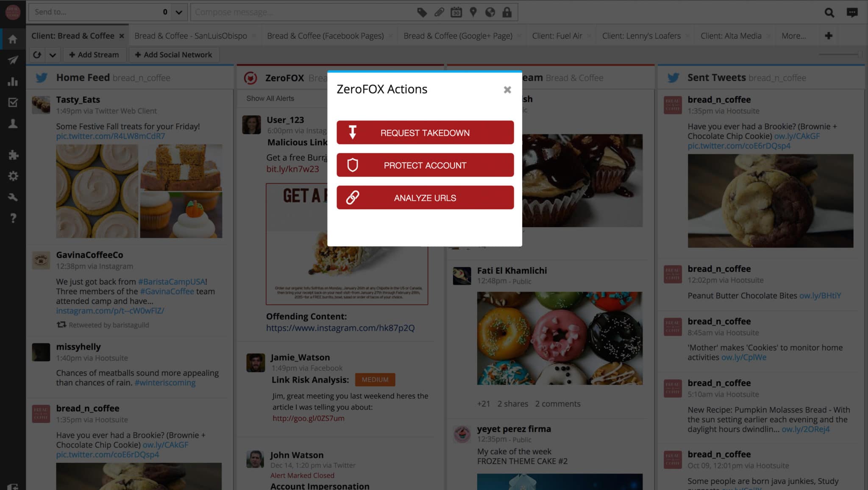Screen dimensions: 868x490
Task: Add a location with the map pin icon
Action: tap(473, 12)
